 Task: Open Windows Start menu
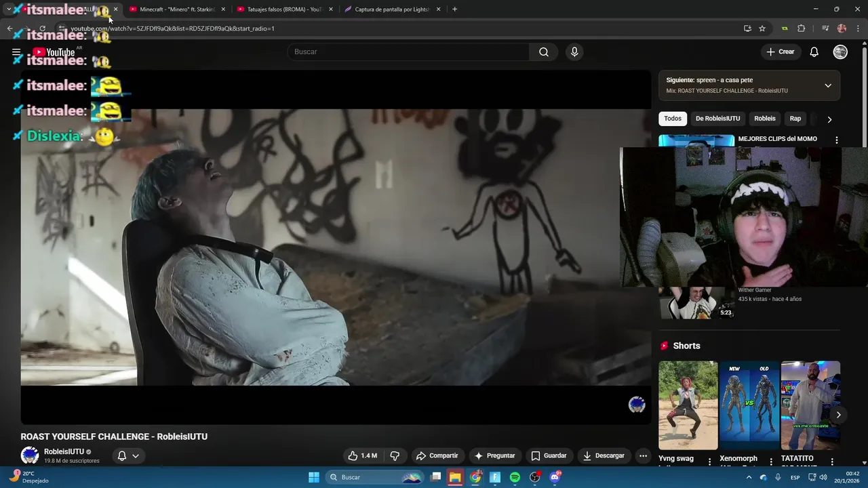314,477
